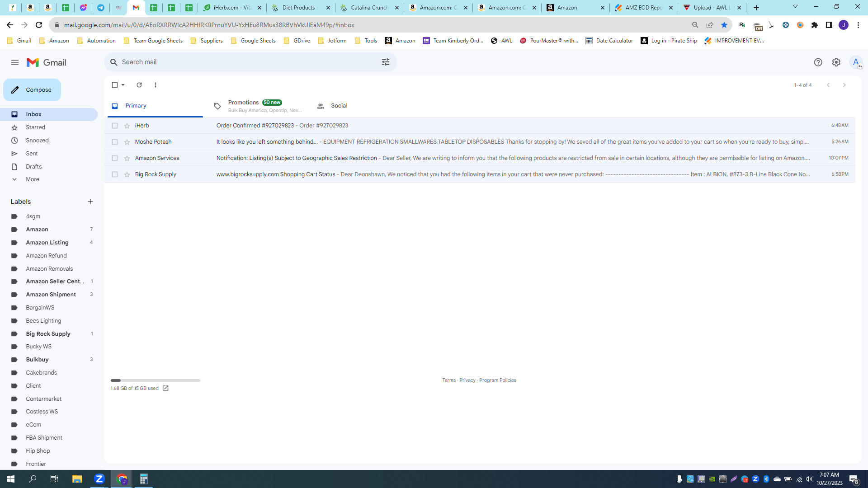The image size is (868, 488).
Task: Open the Snoozed folder
Action: tap(37, 141)
